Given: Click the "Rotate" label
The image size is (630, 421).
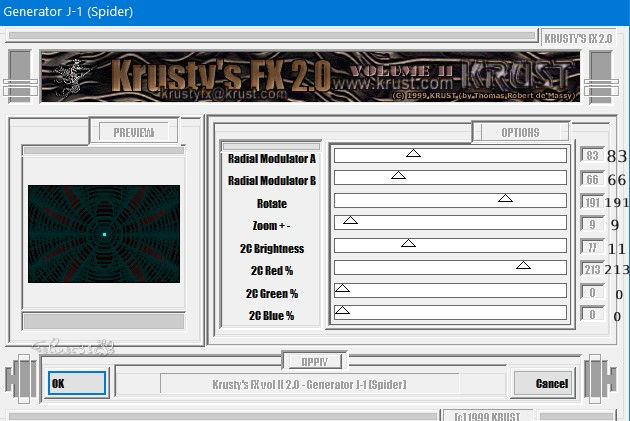Looking at the screenshot, I should (272, 204).
